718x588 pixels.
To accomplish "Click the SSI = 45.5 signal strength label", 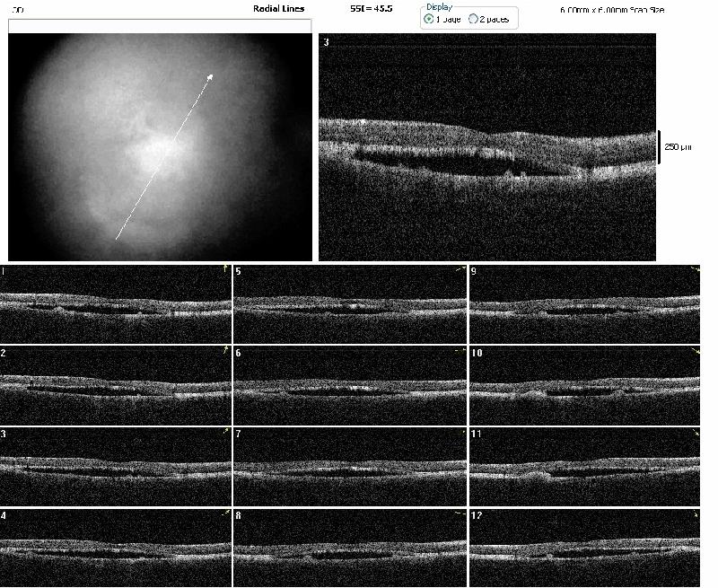I will pyautogui.click(x=368, y=9).
